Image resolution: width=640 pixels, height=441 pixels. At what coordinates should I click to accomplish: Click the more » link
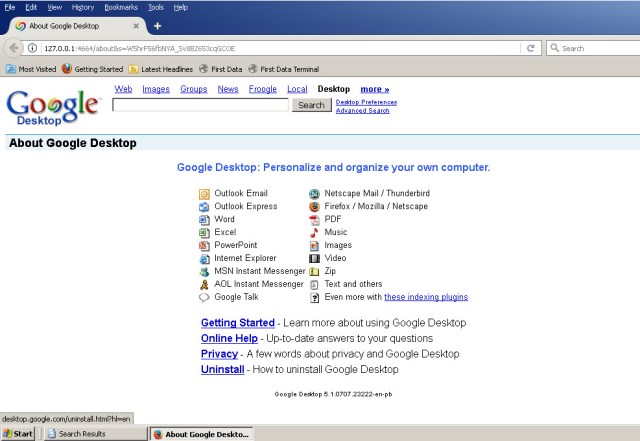tap(375, 89)
